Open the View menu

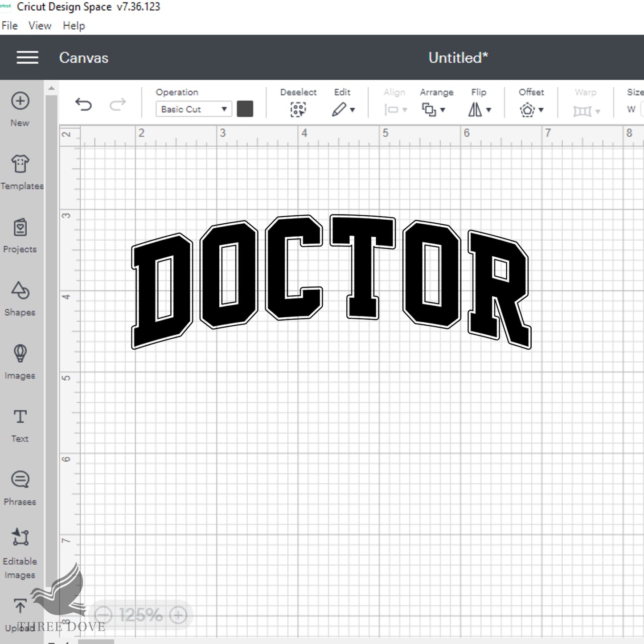click(x=40, y=26)
